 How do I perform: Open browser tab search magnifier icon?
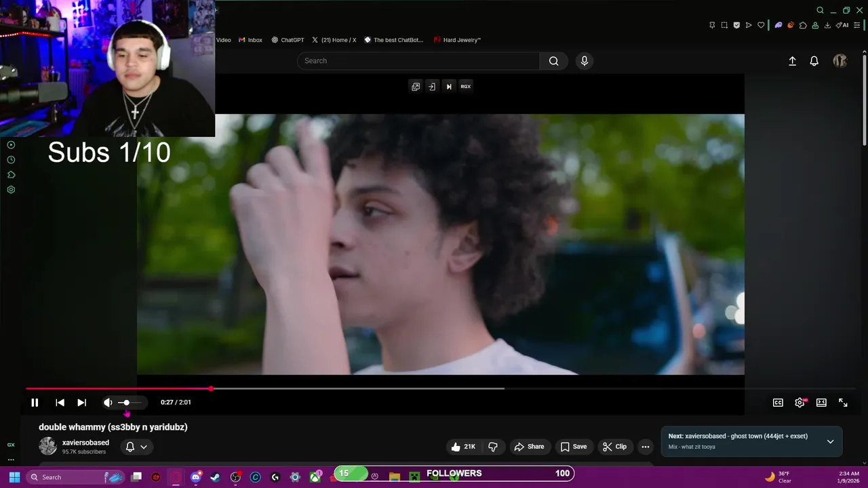[820, 10]
